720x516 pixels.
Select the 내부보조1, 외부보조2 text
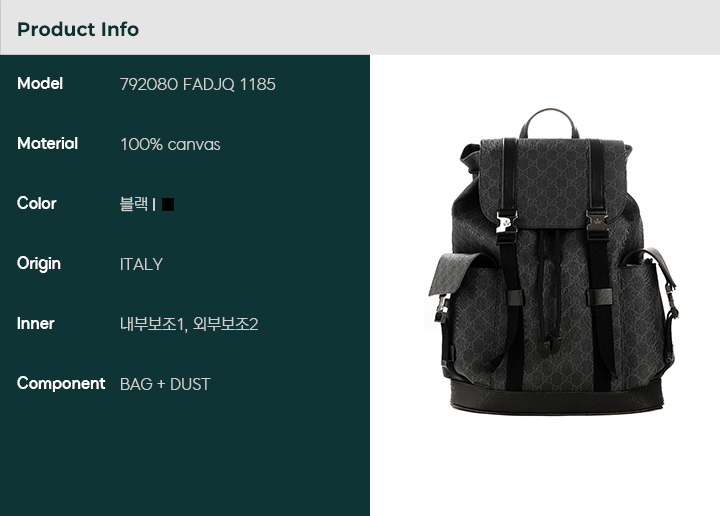189,324
